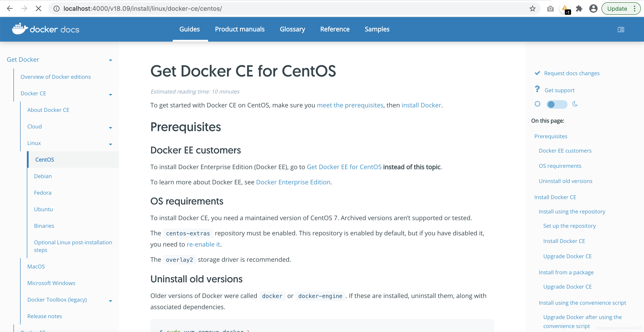Click the browser back arrow
The image size is (644, 332).
tap(10, 9)
